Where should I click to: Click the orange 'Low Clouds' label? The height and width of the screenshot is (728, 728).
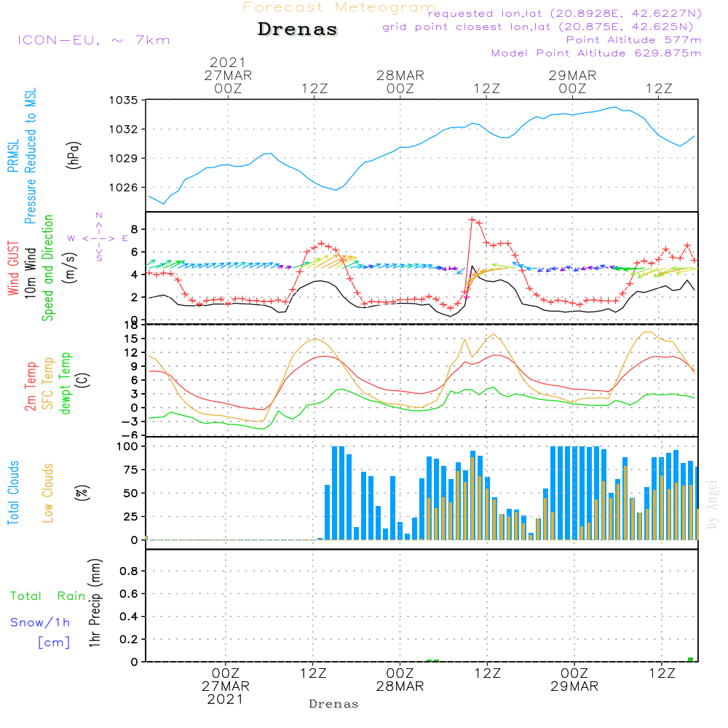click(48, 493)
